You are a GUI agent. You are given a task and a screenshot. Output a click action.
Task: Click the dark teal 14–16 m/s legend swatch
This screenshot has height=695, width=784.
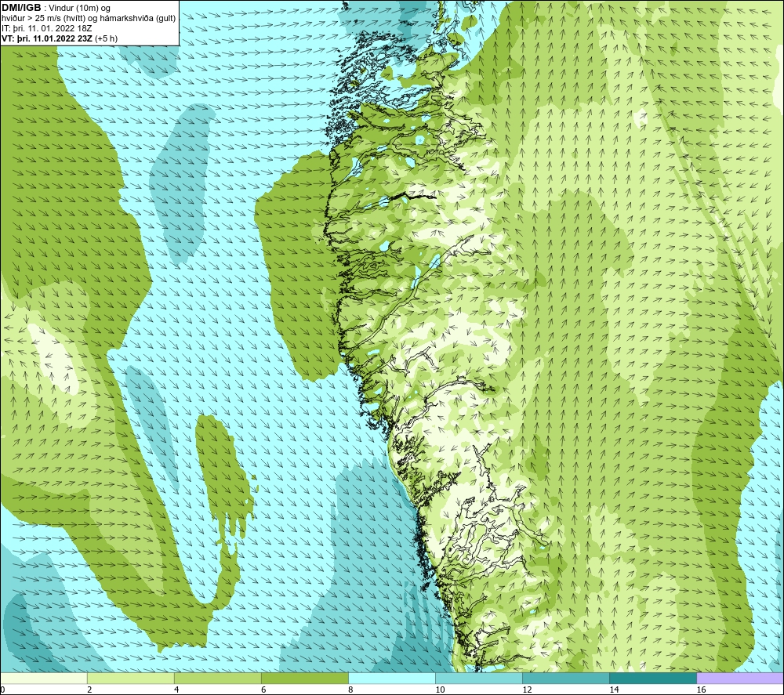(652, 678)
